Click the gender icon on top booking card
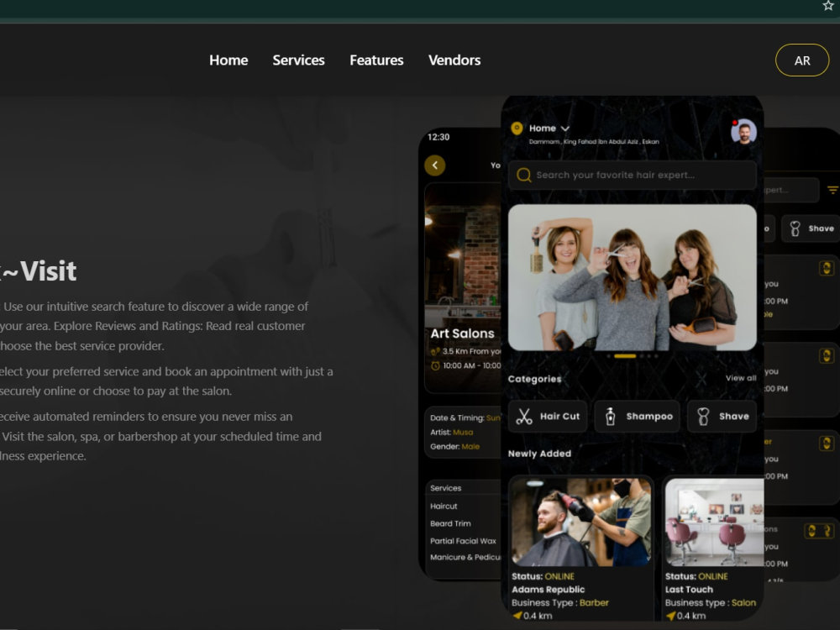 827,268
